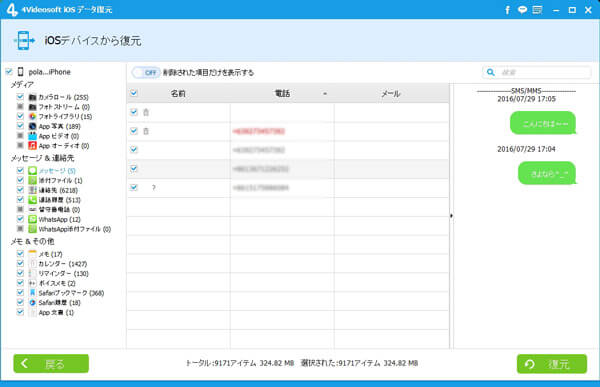Viewport: 600px width, 387px height.
Task: Click the 17:04 green message bubble
Action: (547, 173)
